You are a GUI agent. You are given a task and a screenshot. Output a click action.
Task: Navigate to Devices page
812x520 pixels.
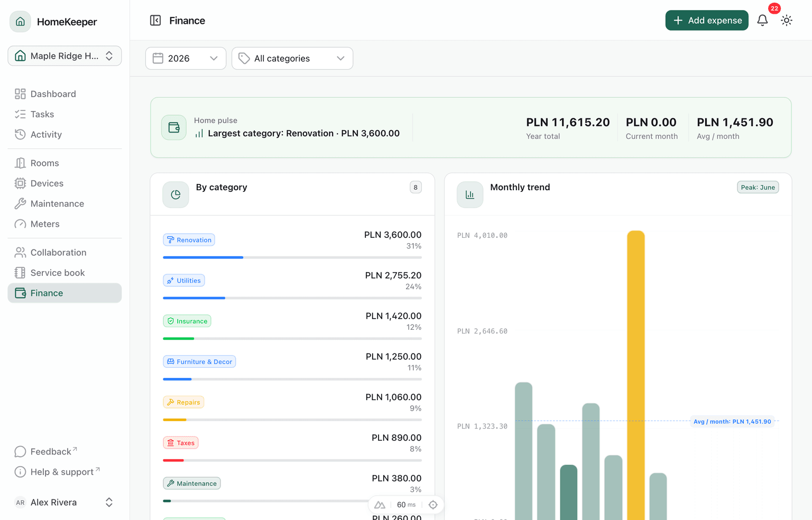(x=64, y=183)
